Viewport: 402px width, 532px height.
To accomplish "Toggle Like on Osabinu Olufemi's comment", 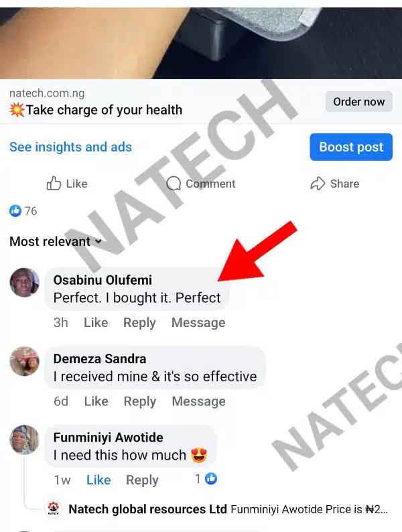I will click(x=96, y=322).
